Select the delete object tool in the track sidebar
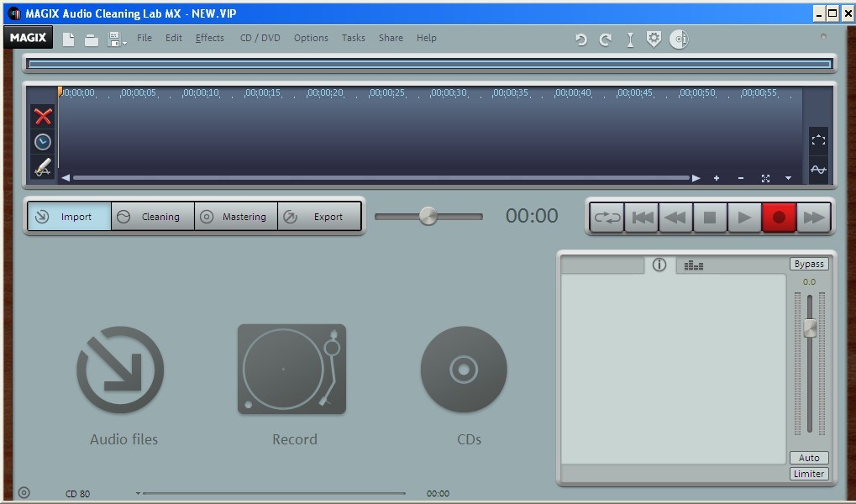 click(42, 116)
